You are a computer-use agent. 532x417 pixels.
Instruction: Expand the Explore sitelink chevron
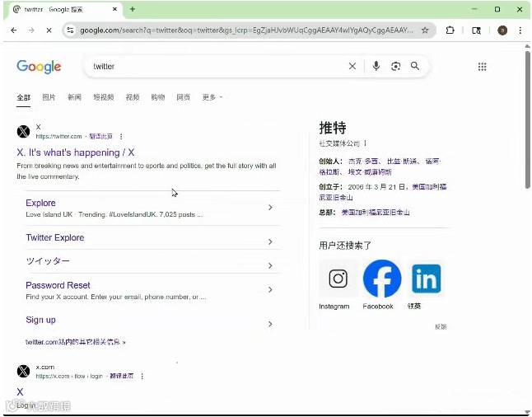tap(270, 207)
